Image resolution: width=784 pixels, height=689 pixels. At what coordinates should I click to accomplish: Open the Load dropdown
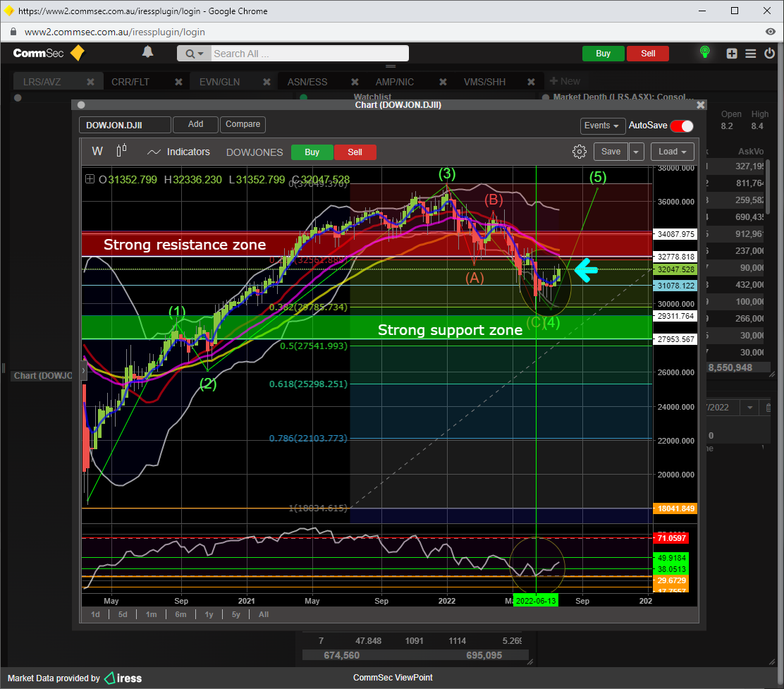pos(672,152)
